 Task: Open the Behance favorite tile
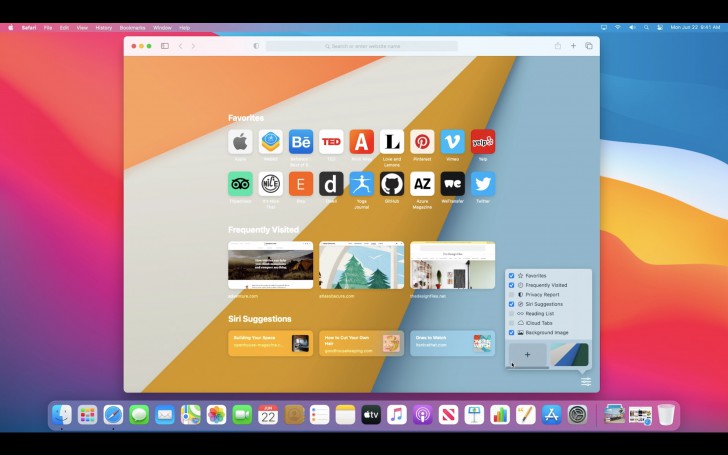click(x=301, y=142)
